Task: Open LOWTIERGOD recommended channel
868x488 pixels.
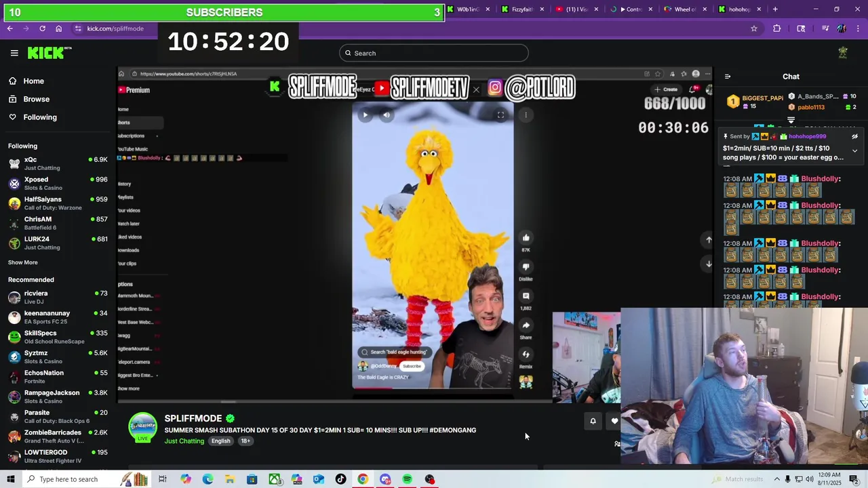Action: [58, 456]
